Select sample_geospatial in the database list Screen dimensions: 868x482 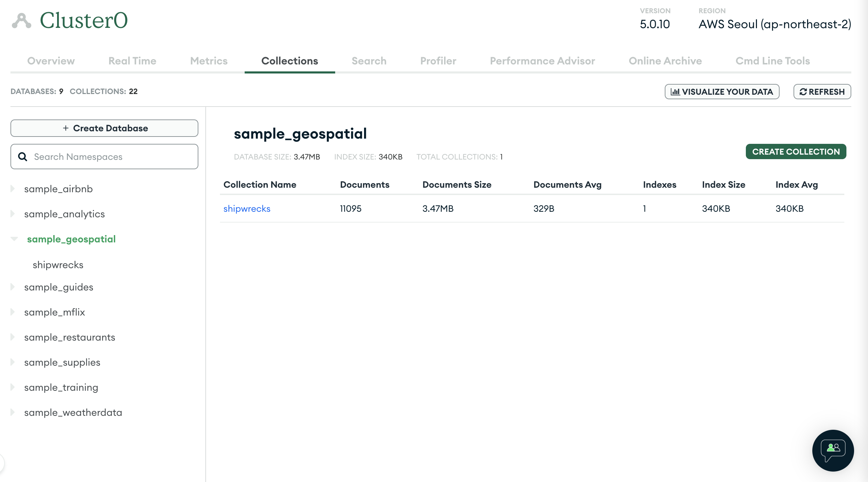(71, 239)
